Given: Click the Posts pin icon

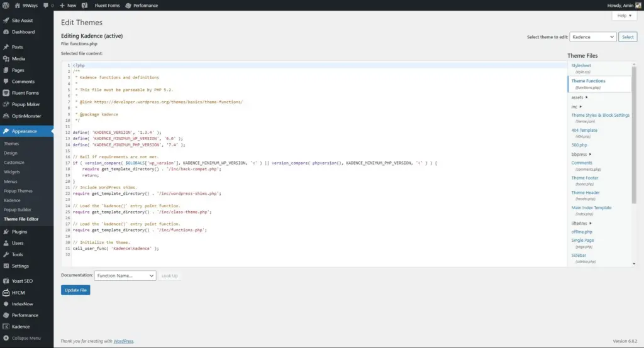Looking at the screenshot, I should (x=6, y=46).
